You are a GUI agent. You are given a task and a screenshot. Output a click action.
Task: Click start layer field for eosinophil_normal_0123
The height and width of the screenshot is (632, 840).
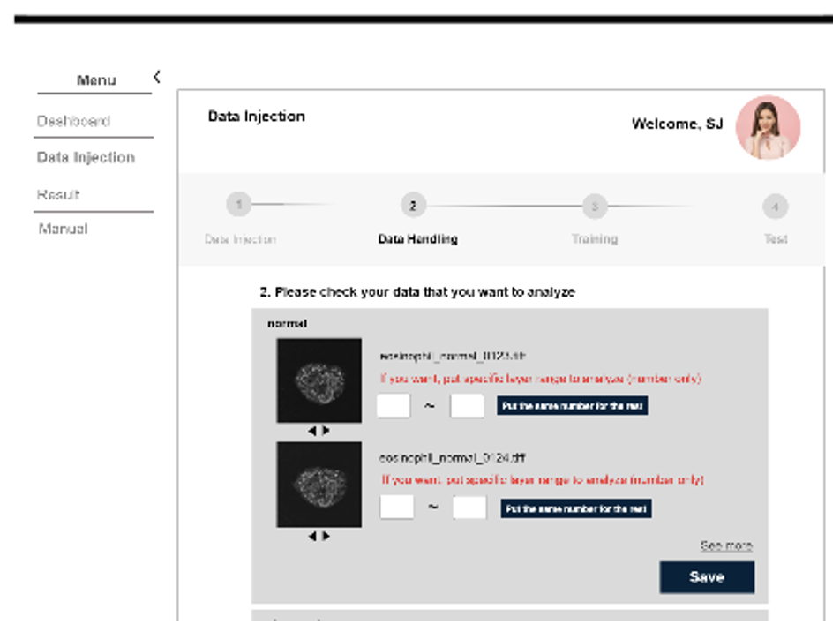tap(394, 405)
